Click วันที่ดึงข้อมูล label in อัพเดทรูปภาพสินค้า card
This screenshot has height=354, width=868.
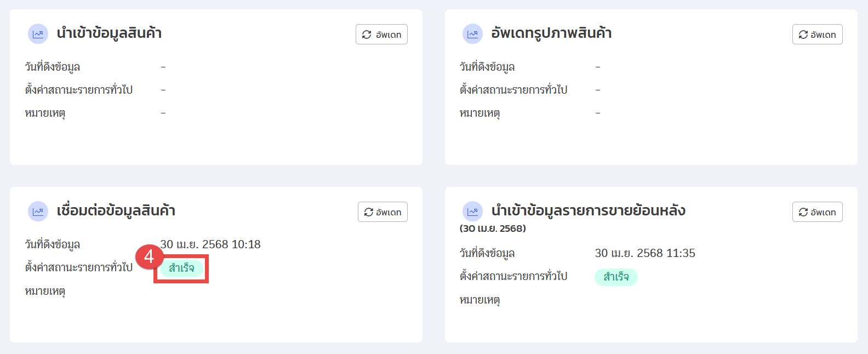[487, 67]
